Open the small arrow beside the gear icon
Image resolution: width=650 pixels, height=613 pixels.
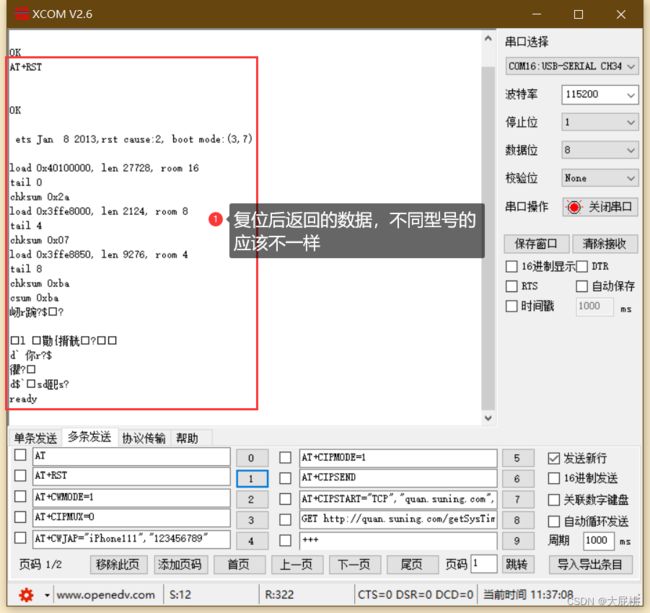pyautogui.click(x=47, y=595)
